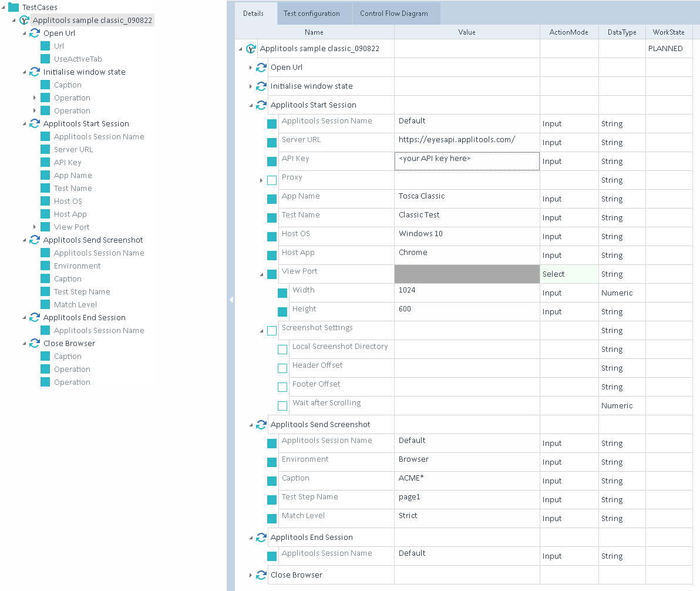The height and width of the screenshot is (591, 700).
Task: Select the View Port ActionMode cell
Action: tap(568, 274)
